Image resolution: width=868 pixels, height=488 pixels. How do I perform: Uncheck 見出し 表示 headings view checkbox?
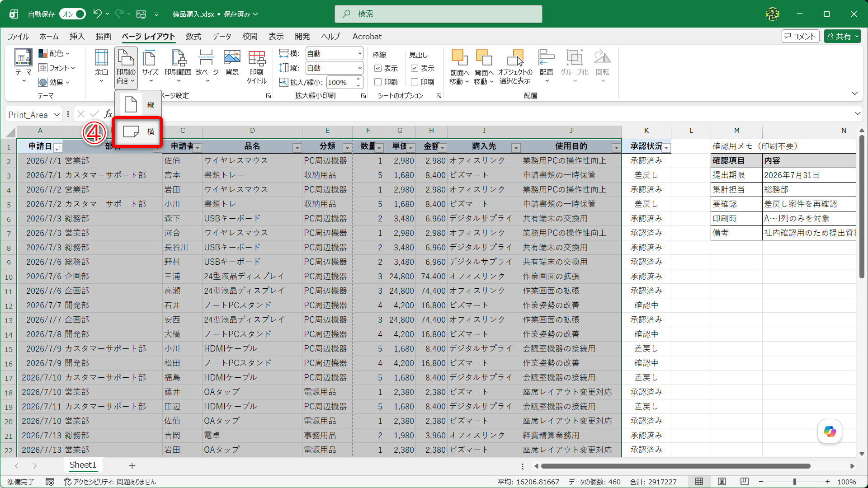coord(415,68)
